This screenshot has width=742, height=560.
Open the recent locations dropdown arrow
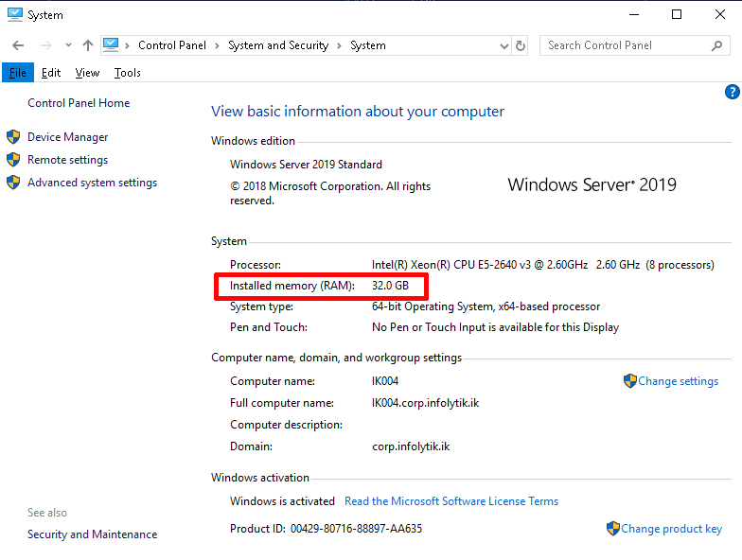click(68, 45)
